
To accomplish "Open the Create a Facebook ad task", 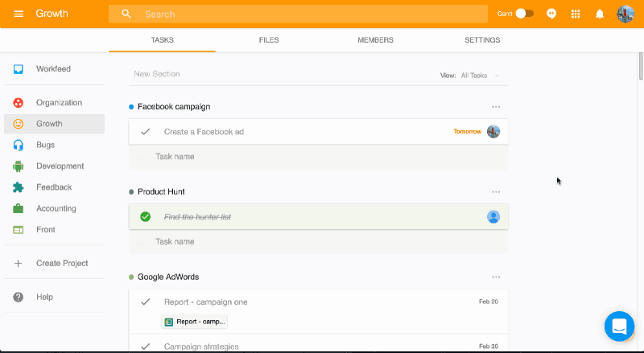I will (x=318, y=132).
